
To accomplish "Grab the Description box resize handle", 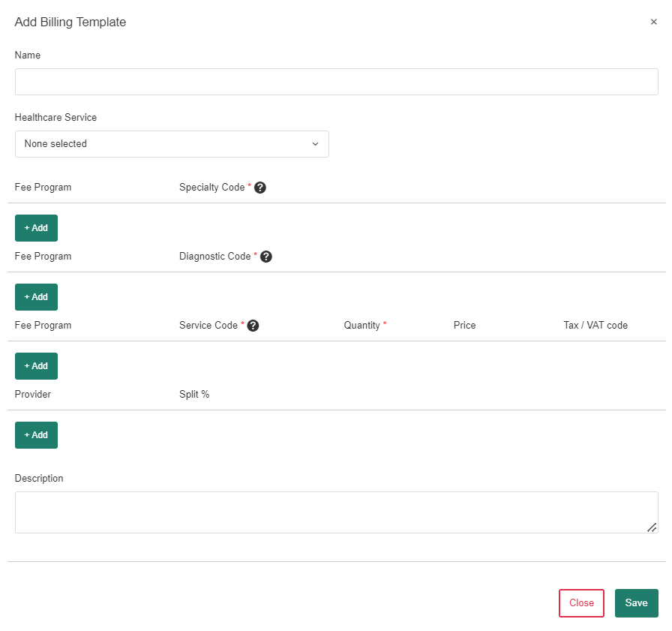I will coord(652,527).
